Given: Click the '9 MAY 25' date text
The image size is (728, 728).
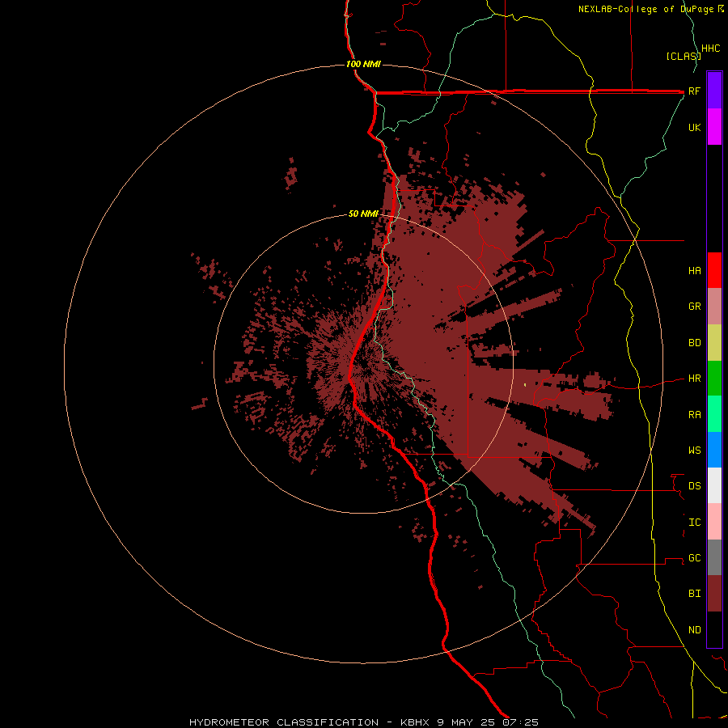Looking at the screenshot, I should coord(466,722).
